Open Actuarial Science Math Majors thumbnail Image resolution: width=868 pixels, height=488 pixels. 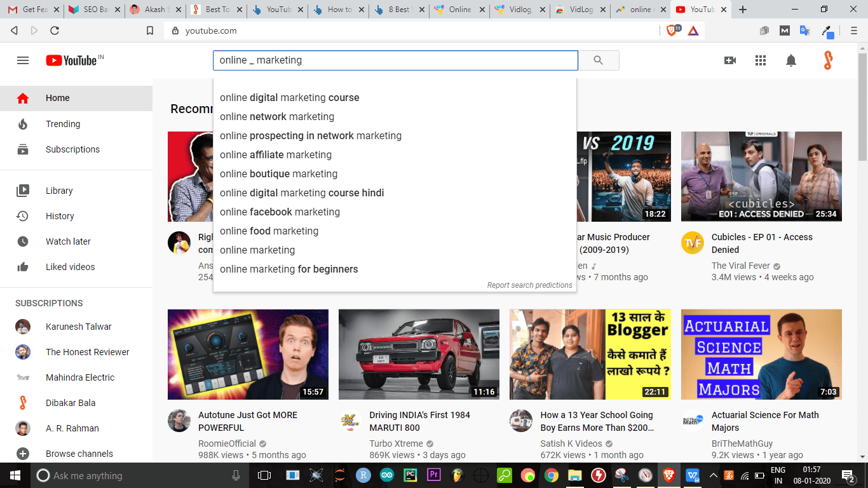pyautogui.click(x=761, y=355)
